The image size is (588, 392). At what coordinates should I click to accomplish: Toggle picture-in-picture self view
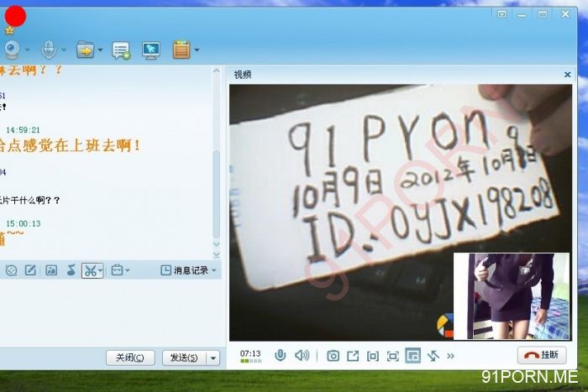(x=412, y=356)
